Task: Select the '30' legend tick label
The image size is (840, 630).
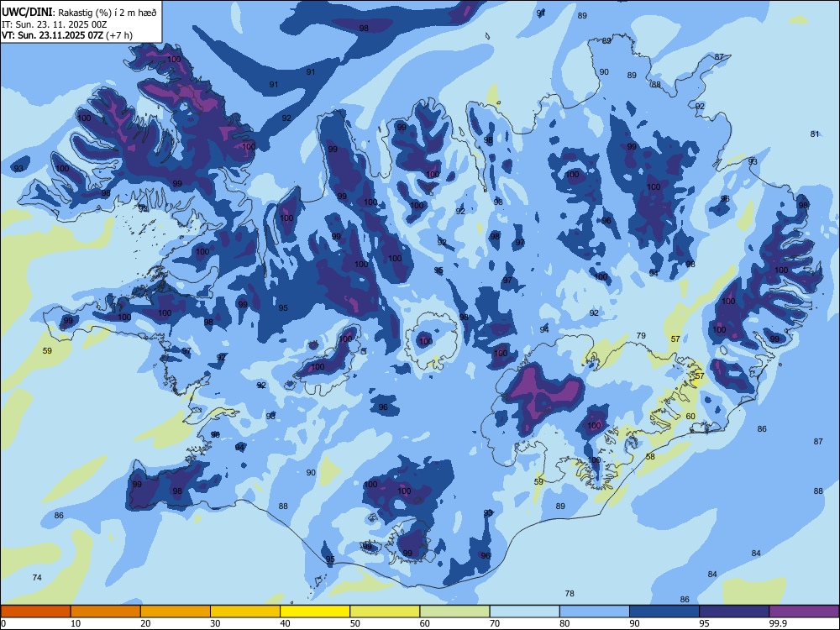Action: click(215, 623)
